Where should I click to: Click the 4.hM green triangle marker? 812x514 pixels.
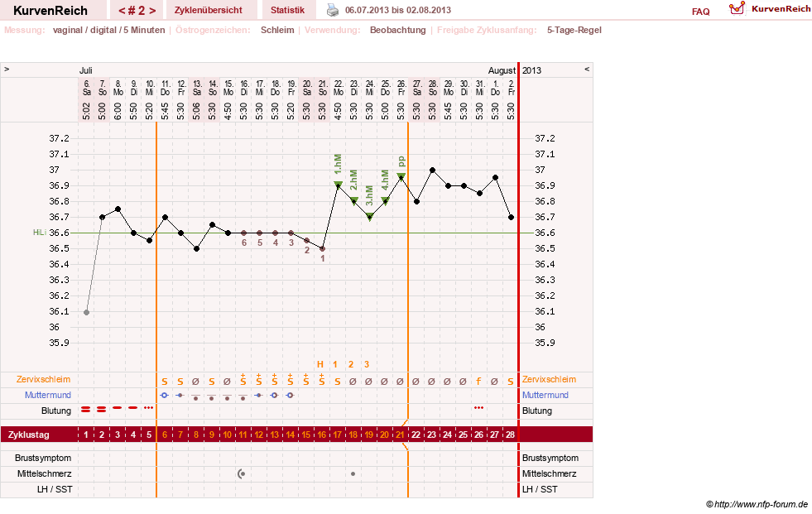pos(385,201)
